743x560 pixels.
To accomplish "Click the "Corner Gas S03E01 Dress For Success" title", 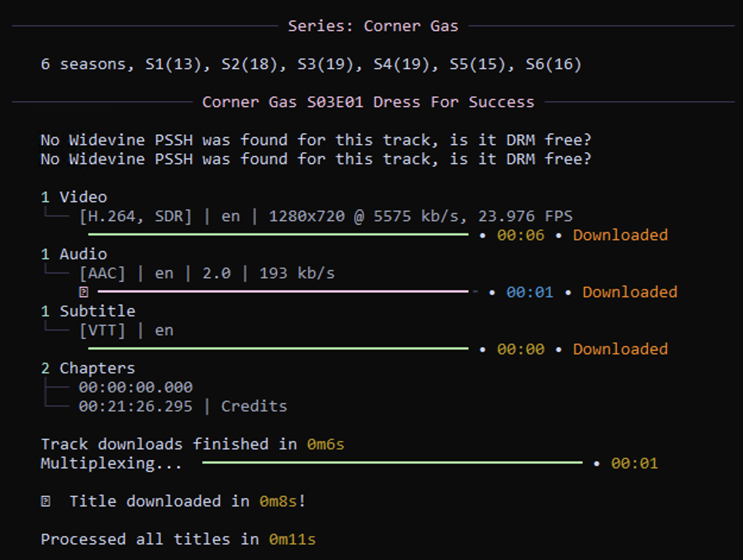I will point(368,102).
